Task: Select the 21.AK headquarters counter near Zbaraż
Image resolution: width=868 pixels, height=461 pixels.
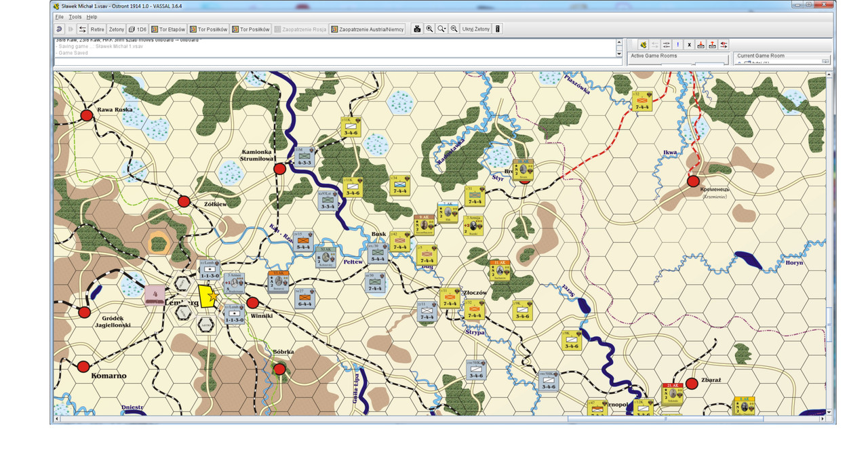Action: (x=673, y=394)
